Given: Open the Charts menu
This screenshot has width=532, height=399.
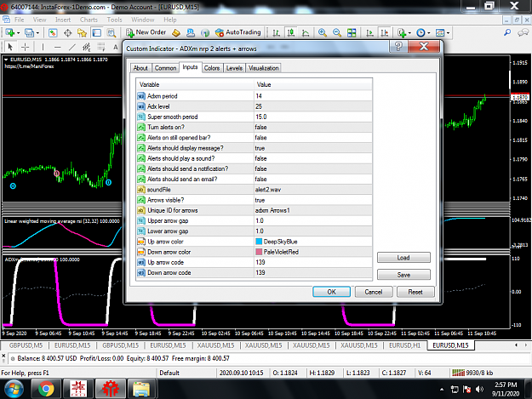Looking at the screenshot, I should coord(89,20).
